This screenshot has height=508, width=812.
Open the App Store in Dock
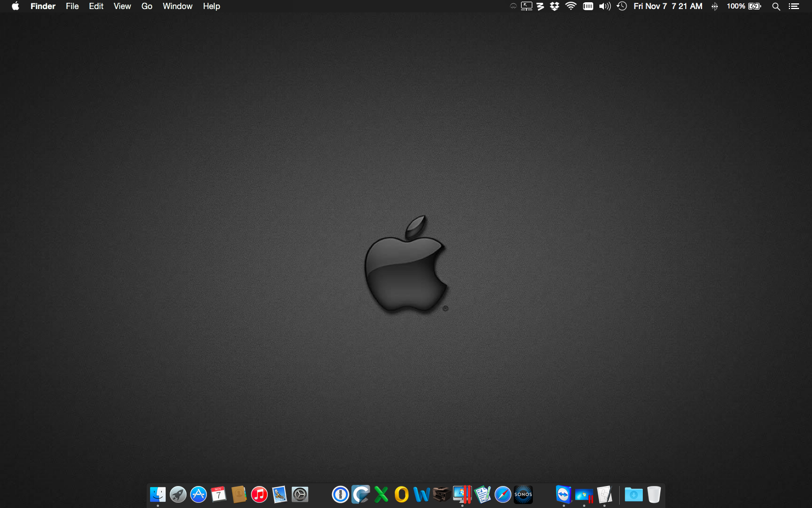coord(198,494)
